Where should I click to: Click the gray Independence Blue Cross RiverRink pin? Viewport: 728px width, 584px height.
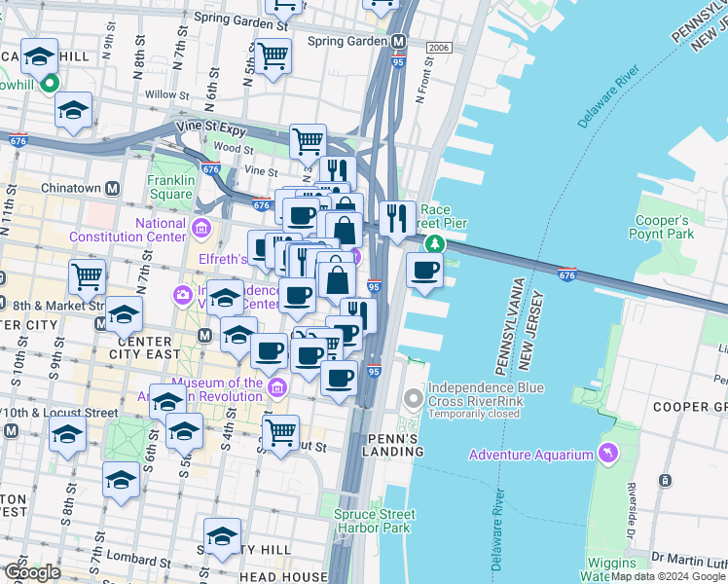click(x=413, y=399)
